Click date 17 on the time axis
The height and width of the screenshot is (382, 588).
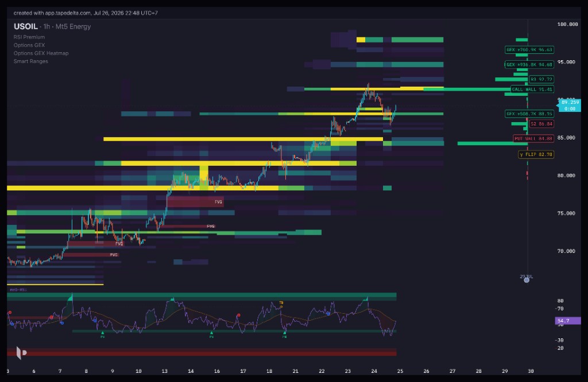(243, 371)
